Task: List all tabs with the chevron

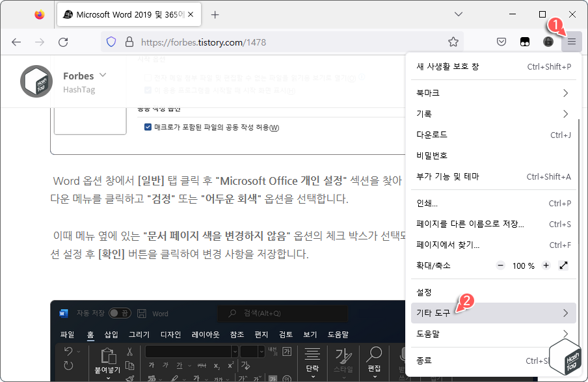Action: tap(459, 14)
